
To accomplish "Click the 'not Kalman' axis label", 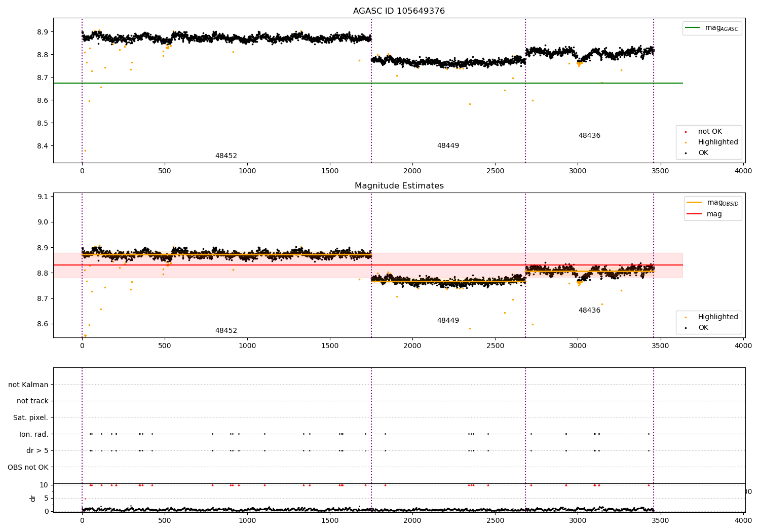I will coord(28,385).
